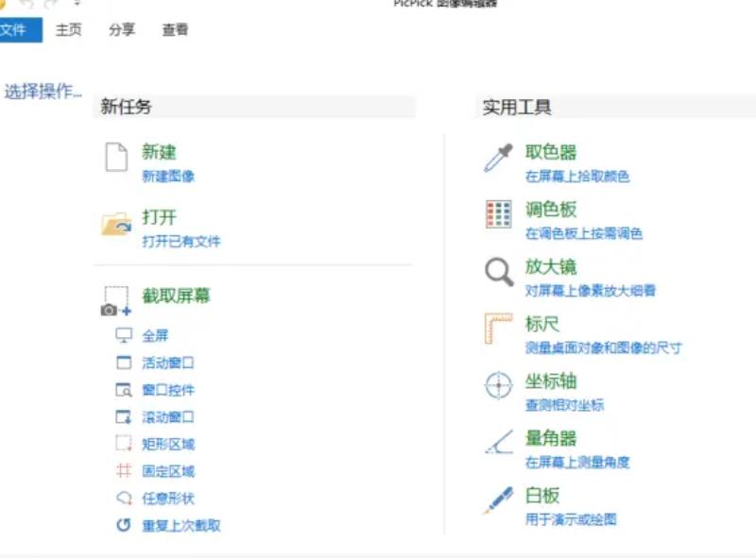Viewport: 756px width, 558px height.
Task: Click the repeat icon beside 重复上次截取
Action: (x=124, y=525)
